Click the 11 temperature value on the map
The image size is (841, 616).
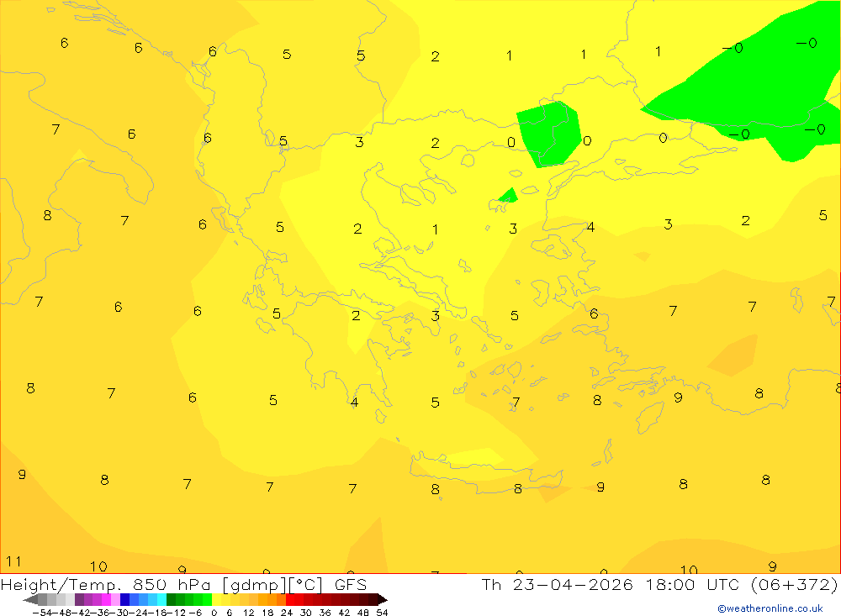[13, 561]
